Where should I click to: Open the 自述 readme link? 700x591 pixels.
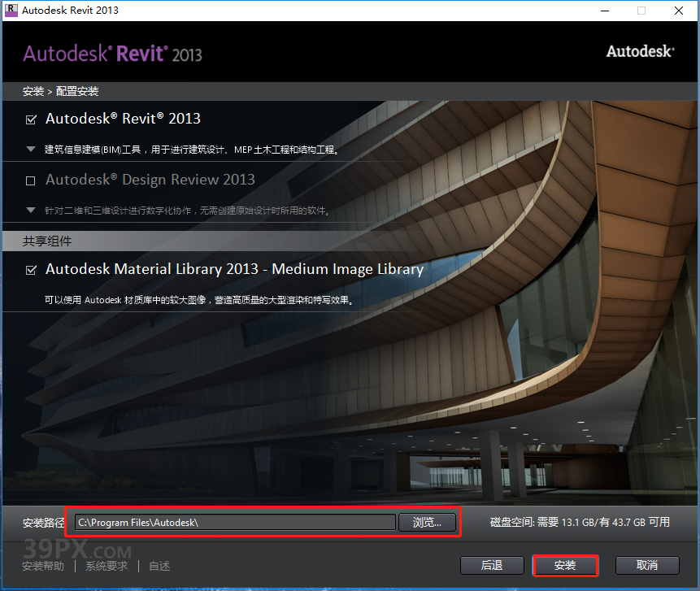tap(159, 565)
